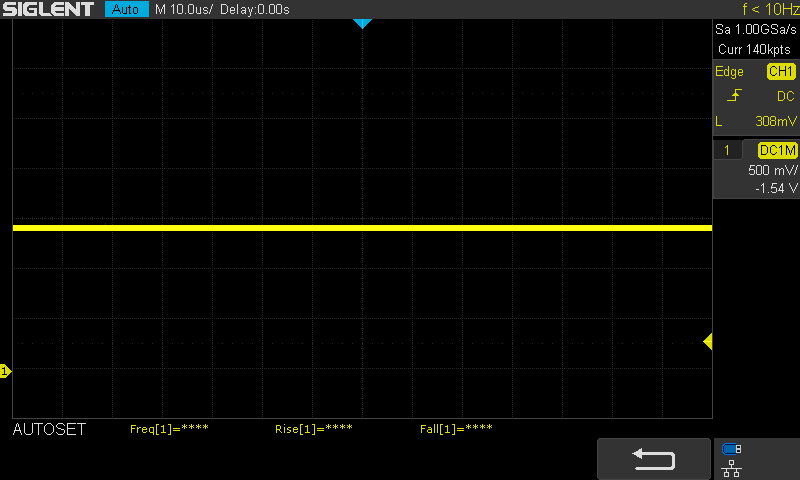The image size is (800, 480).
Task: Click the CH1 trigger source badge
Action: [x=781, y=71]
